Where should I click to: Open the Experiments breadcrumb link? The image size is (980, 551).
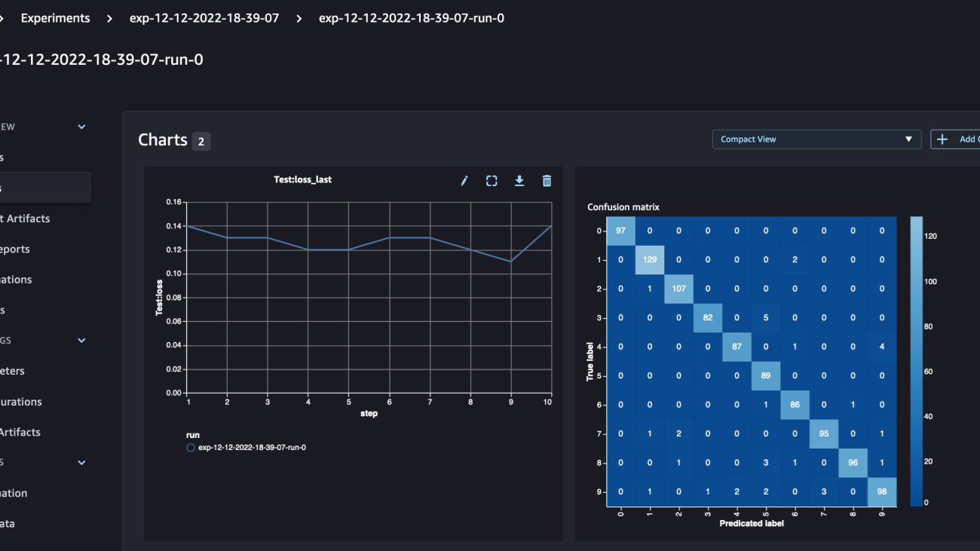point(55,18)
